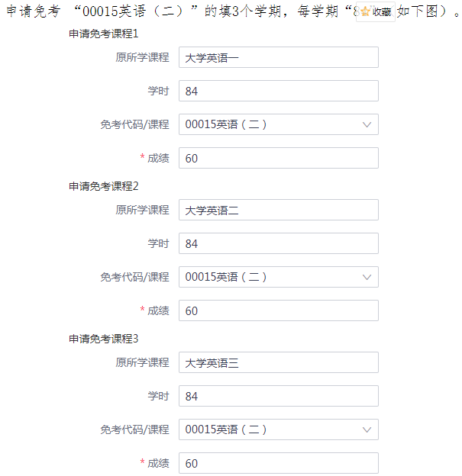Expand 免考代码/课程 dropdown under 申请免考课程2
Image resolution: width=462 pixels, height=476 pixels.
point(278,277)
